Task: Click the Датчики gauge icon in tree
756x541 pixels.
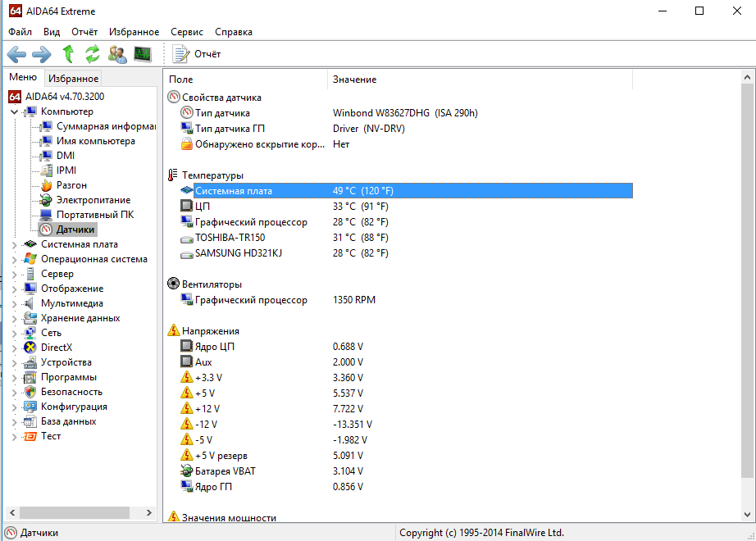Action: (46, 230)
